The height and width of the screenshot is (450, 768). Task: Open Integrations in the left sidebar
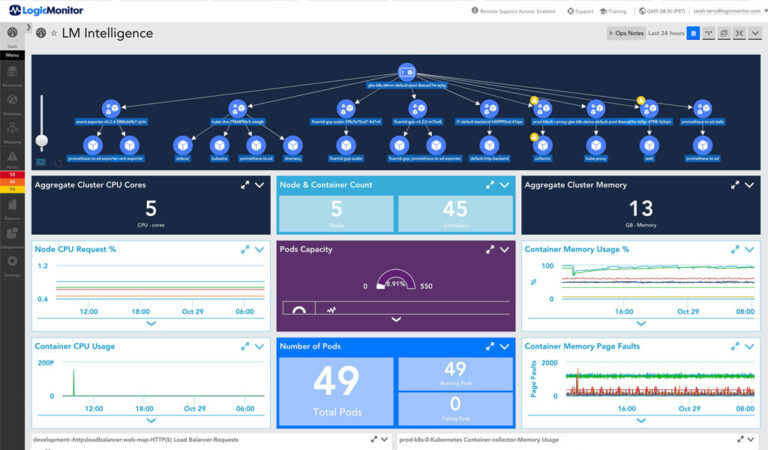point(12,234)
